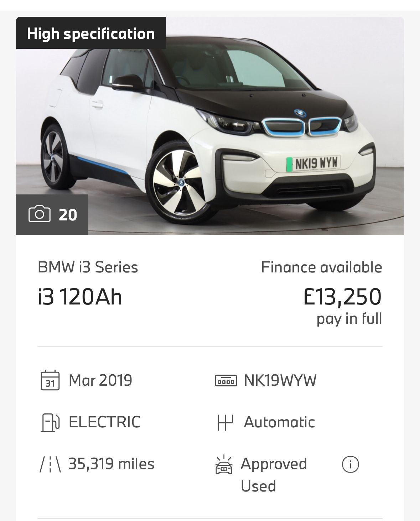This screenshot has height=521, width=420.
Task: Click the camera icon on the photo
Action: (x=39, y=215)
